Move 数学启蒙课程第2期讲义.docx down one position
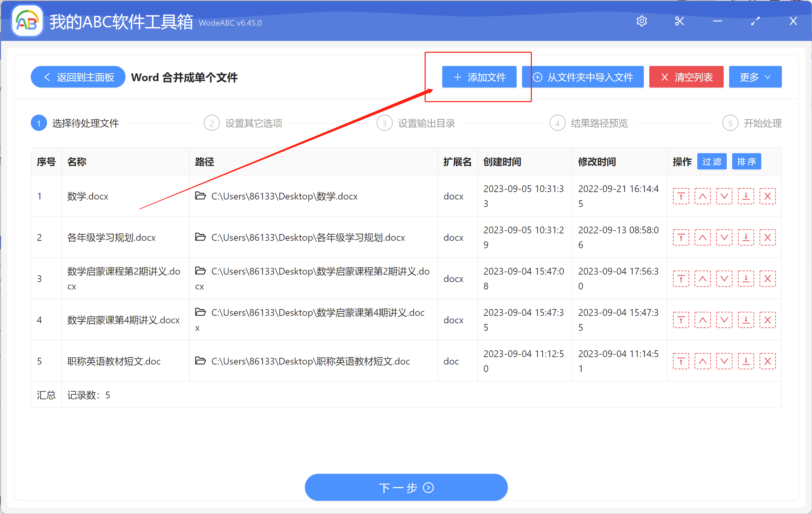The height and width of the screenshot is (514, 812). tap(724, 278)
